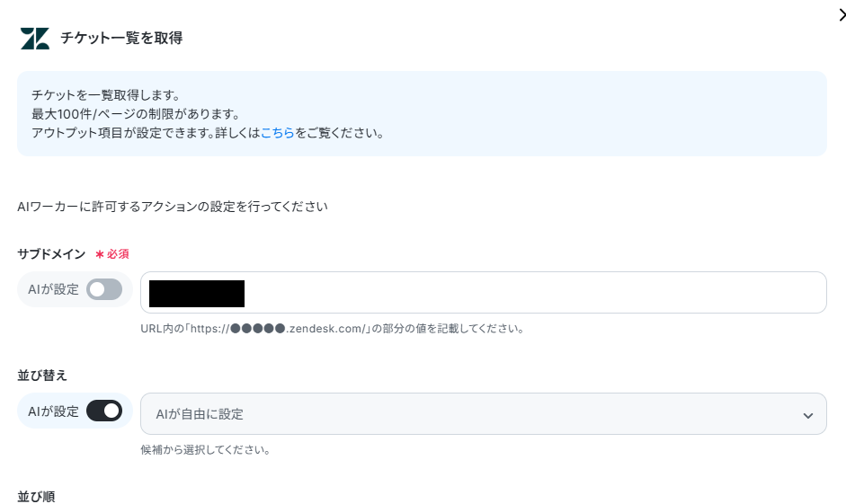Enable the サブドメイン AIが設定 toggle
846x504 pixels.
pyautogui.click(x=104, y=289)
